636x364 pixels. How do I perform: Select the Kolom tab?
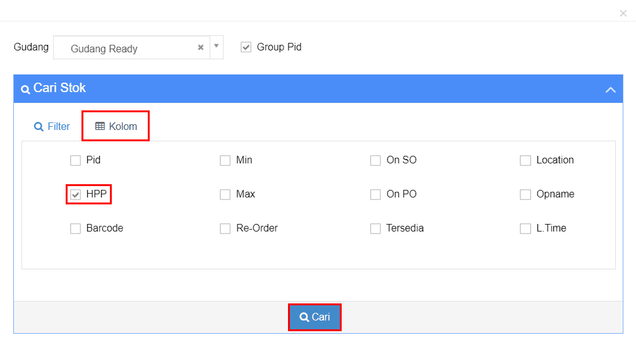[116, 126]
